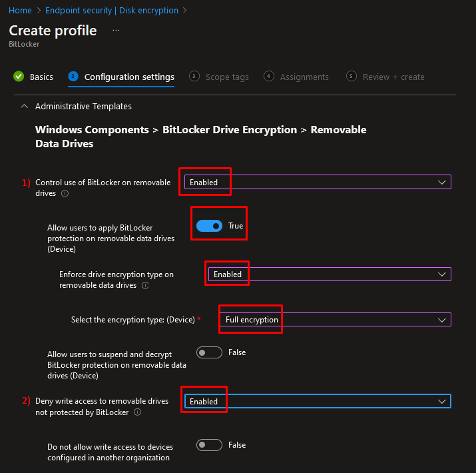Click info icon beside Deny write access setting
This screenshot has height=473, width=476.
click(x=138, y=412)
